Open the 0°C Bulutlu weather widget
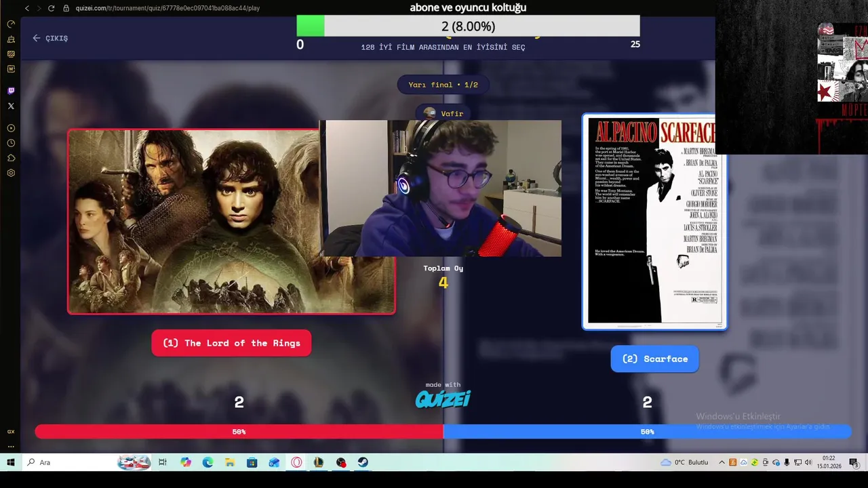 684,462
